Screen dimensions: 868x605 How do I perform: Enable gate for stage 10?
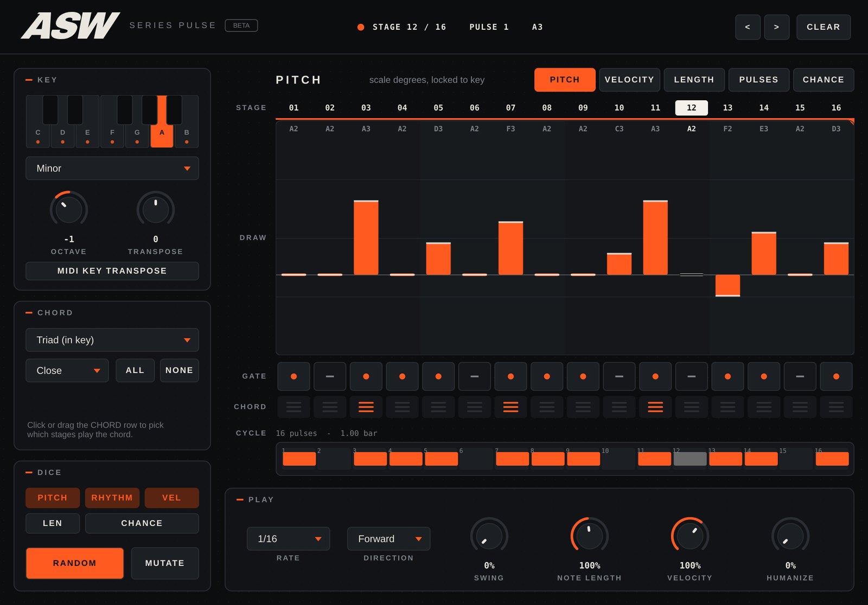pyautogui.click(x=619, y=376)
